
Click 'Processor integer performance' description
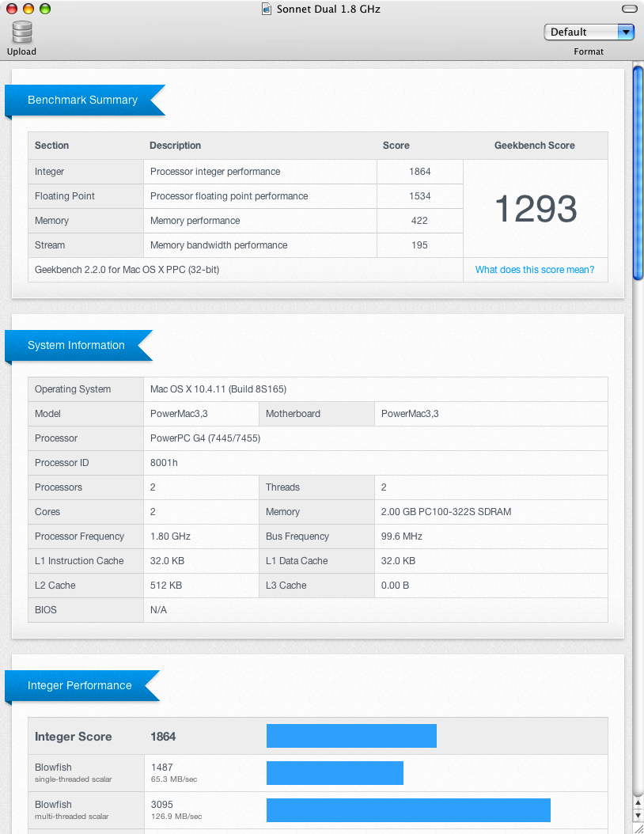[215, 172]
